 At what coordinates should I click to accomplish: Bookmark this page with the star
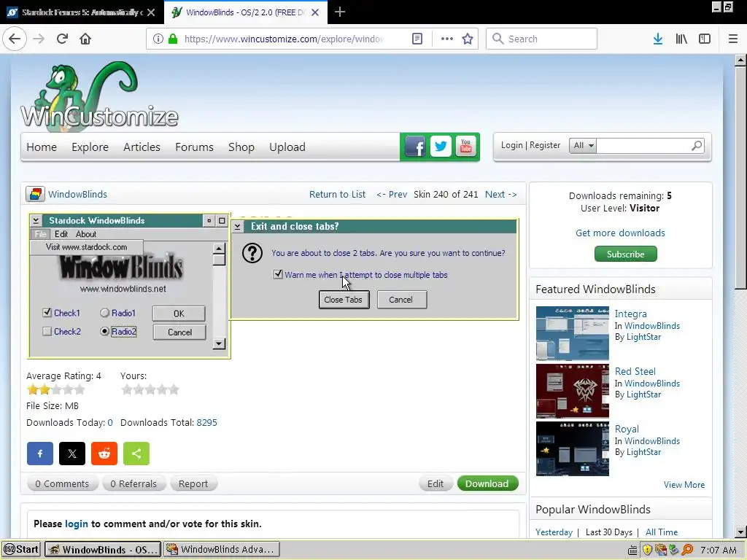(x=468, y=39)
